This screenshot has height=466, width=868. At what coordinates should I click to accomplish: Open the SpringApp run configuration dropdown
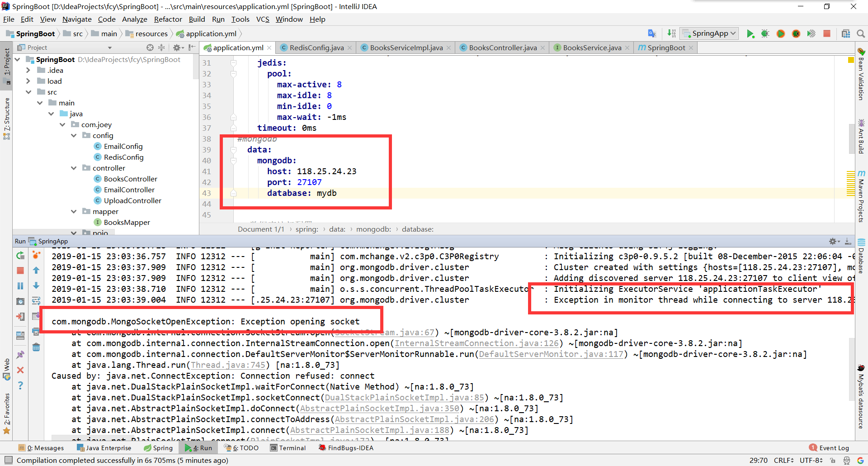[x=710, y=33]
